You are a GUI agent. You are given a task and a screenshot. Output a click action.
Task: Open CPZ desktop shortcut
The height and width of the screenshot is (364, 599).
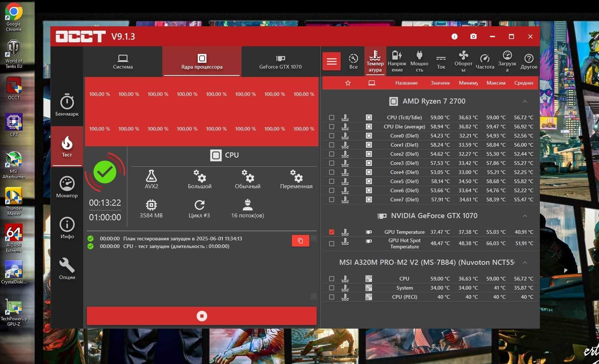coord(14,125)
